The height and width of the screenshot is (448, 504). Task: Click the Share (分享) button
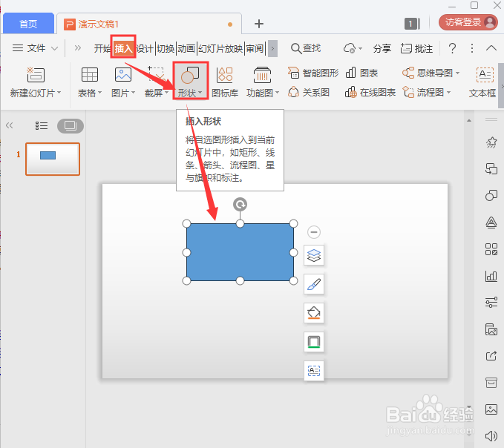(x=382, y=48)
